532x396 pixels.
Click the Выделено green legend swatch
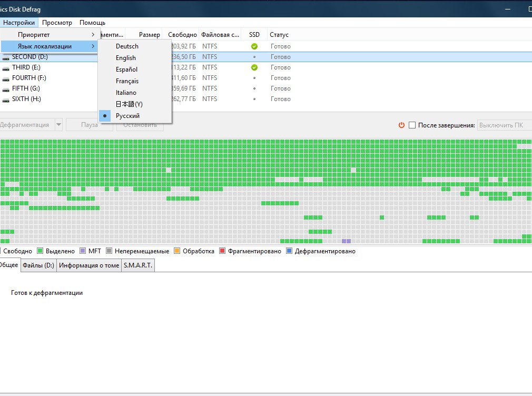coord(40,251)
